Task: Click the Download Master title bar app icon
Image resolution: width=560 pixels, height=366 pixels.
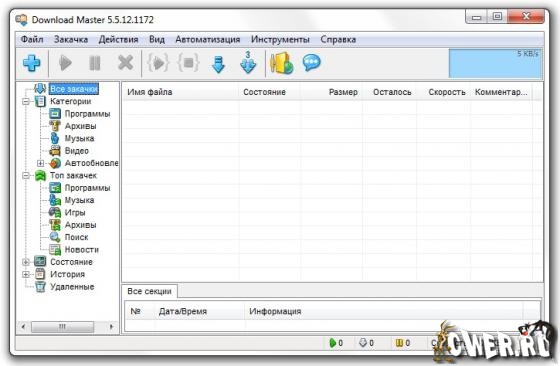Action: tap(21, 20)
